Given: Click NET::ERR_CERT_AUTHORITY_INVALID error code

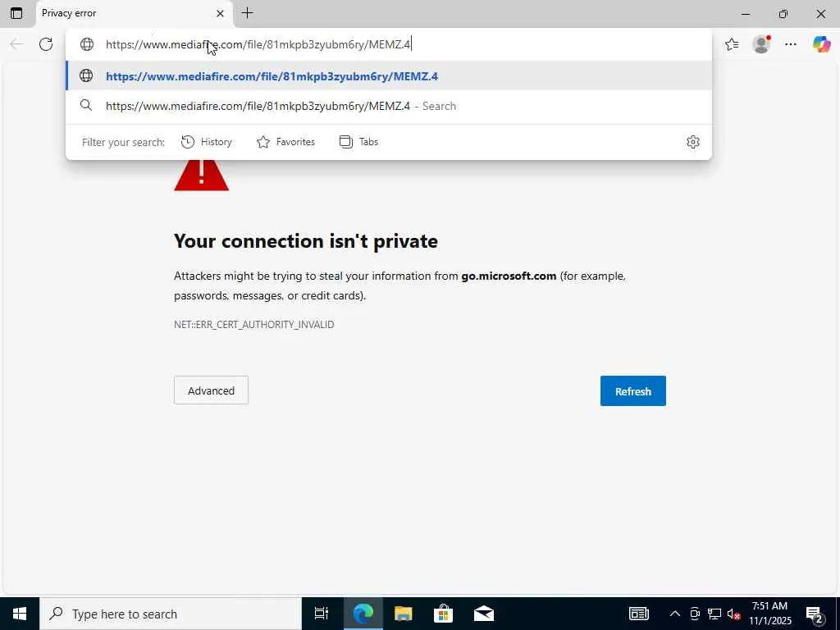Looking at the screenshot, I should [254, 325].
